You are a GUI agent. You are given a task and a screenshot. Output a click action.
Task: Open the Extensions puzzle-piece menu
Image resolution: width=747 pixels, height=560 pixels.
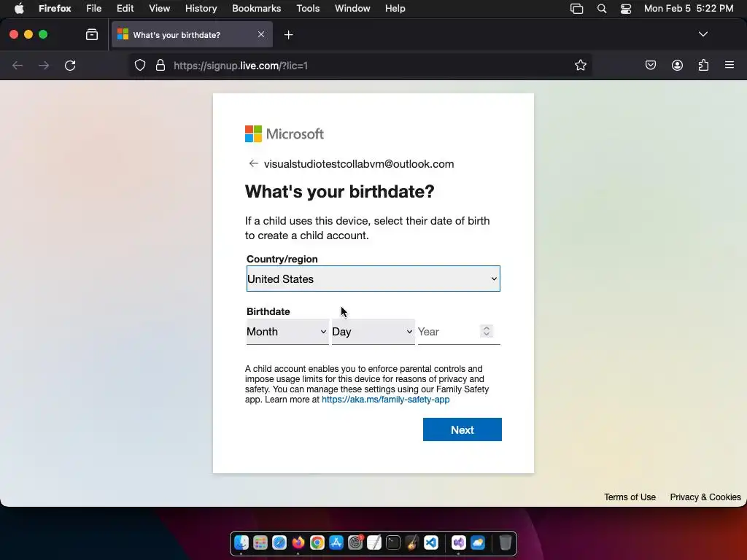(x=703, y=65)
